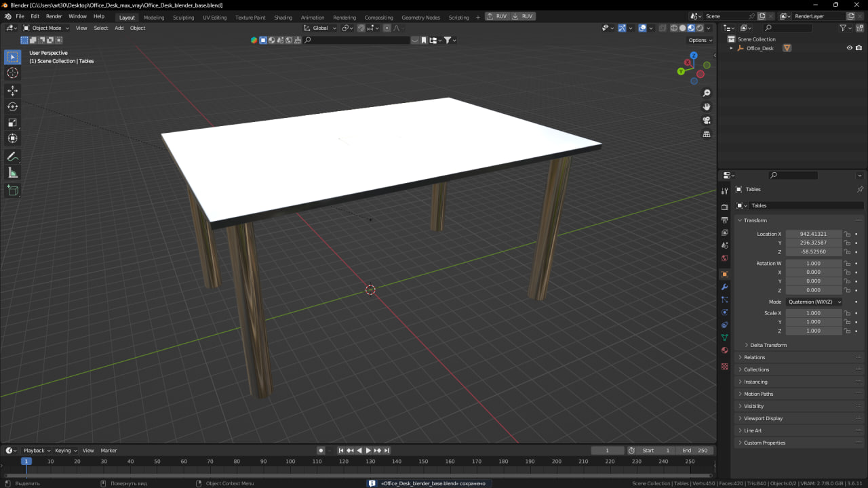Image resolution: width=868 pixels, height=488 pixels.
Task: Expand the Relations panel
Action: [754, 357]
